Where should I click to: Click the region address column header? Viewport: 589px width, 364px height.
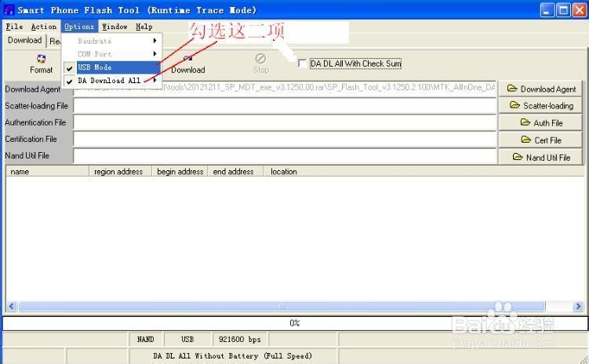coord(120,171)
